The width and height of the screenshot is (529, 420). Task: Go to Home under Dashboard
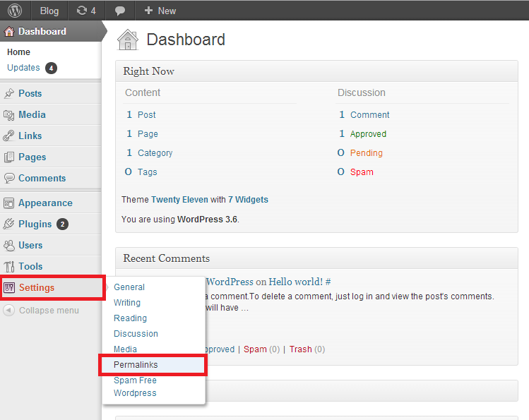[x=18, y=52]
